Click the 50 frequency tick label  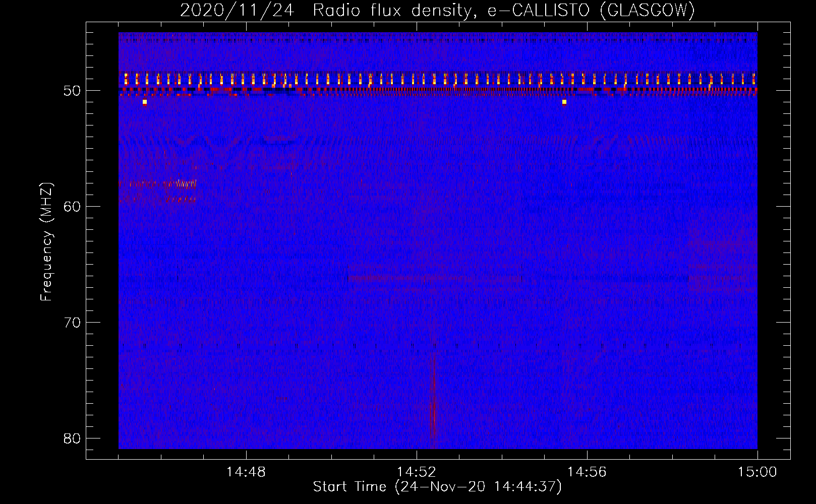point(73,91)
